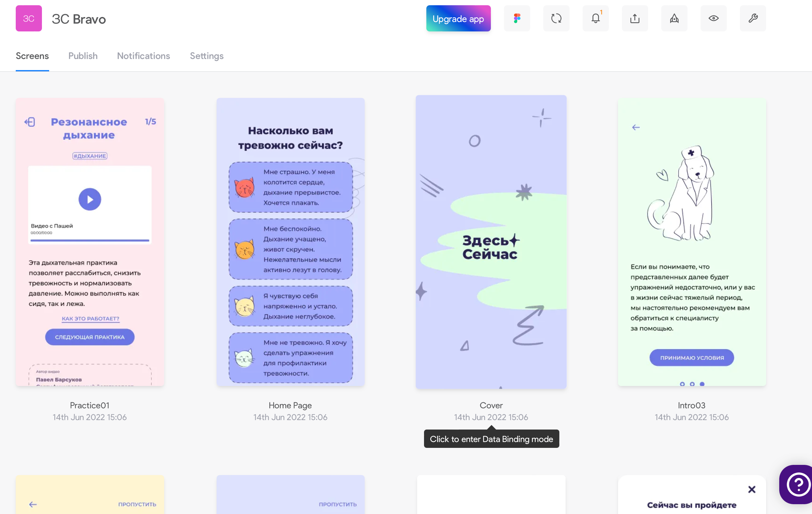
Task: Click the video progress bar in Practice01
Action: click(x=90, y=240)
